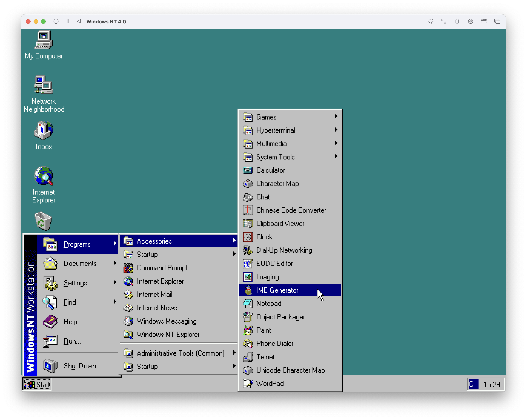The width and height of the screenshot is (527, 420).
Task: Open the Character Map utility
Action: [x=278, y=183]
